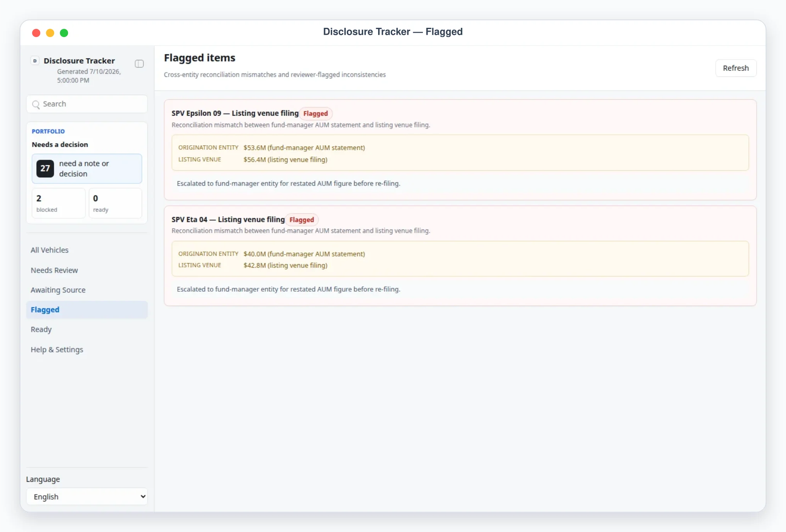The image size is (786, 532).
Task: Click the 2 blocked stat tile
Action: click(58, 203)
